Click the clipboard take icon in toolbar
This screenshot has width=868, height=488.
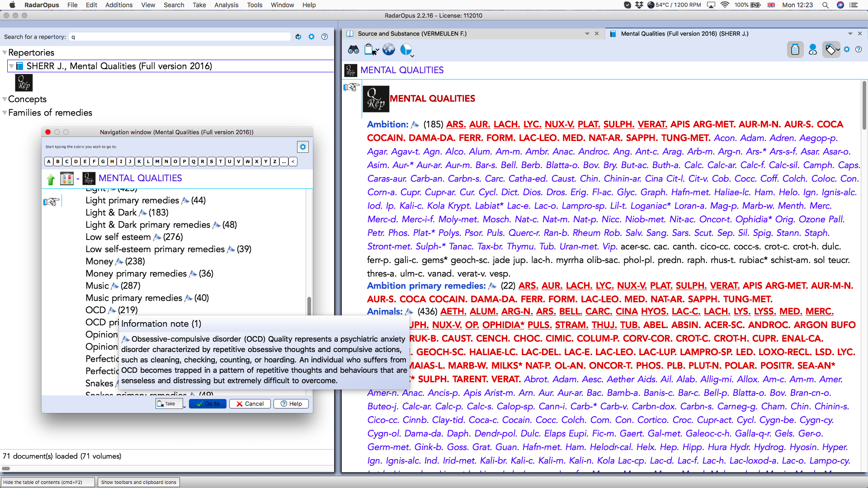point(371,50)
